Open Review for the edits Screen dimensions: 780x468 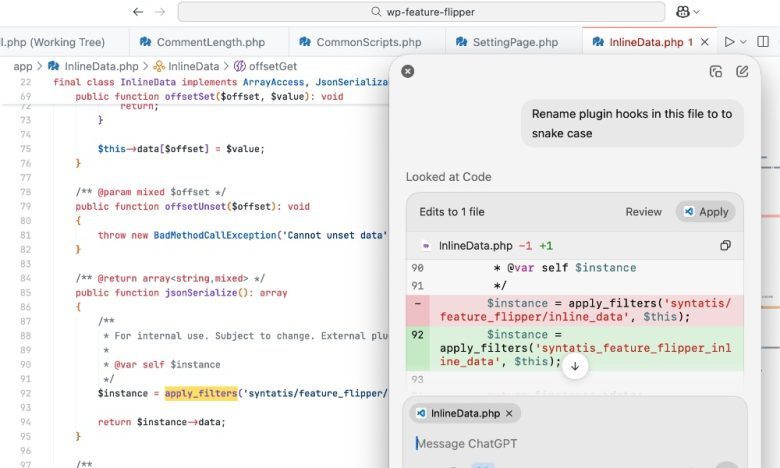[x=643, y=212]
